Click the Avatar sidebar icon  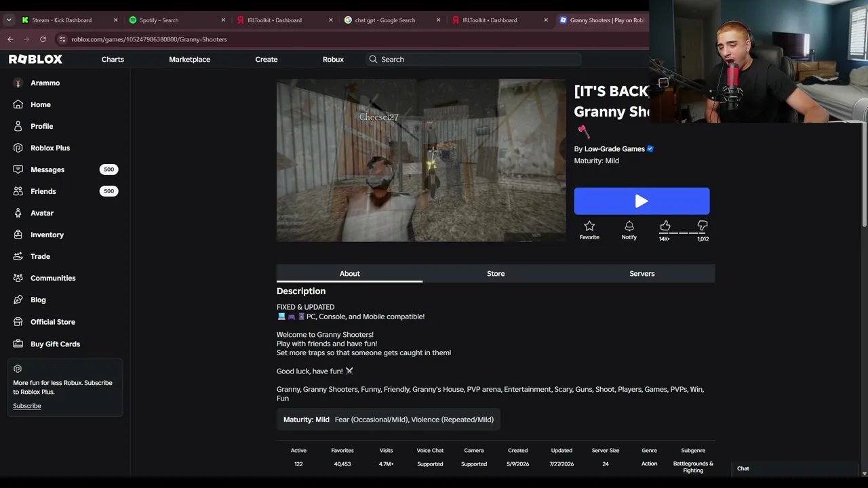(x=18, y=213)
